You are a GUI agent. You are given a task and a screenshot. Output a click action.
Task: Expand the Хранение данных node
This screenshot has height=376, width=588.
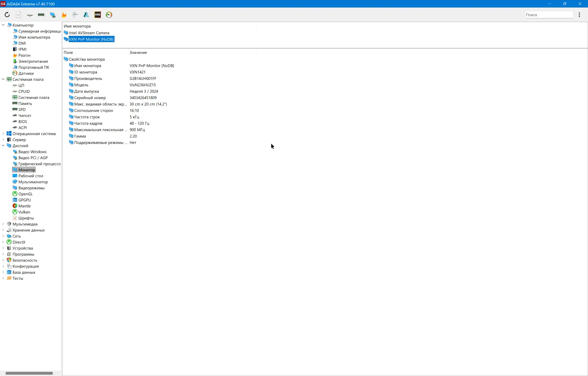(3, 230)
